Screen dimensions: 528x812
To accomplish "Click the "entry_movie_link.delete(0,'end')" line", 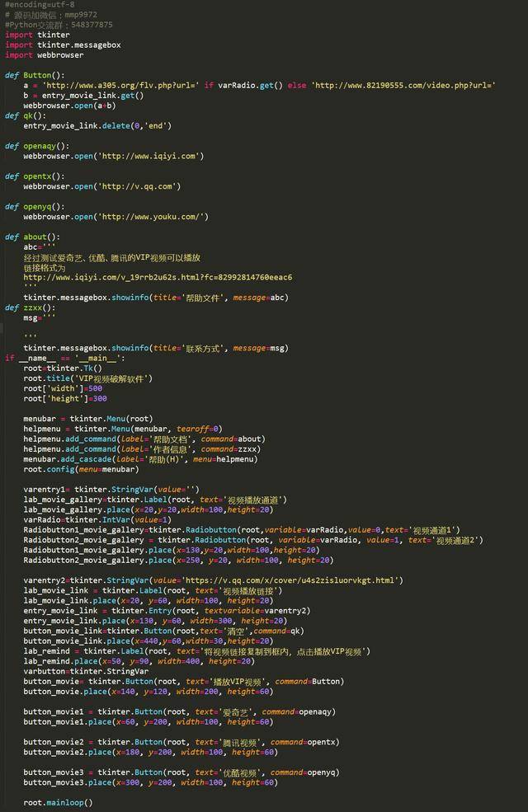I will pos(97,126).
